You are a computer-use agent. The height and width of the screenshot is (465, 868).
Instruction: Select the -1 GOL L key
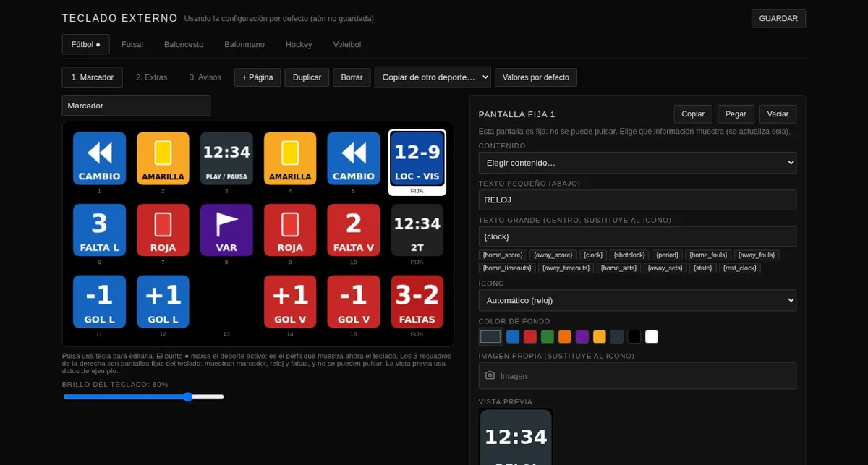click(99, 302)
